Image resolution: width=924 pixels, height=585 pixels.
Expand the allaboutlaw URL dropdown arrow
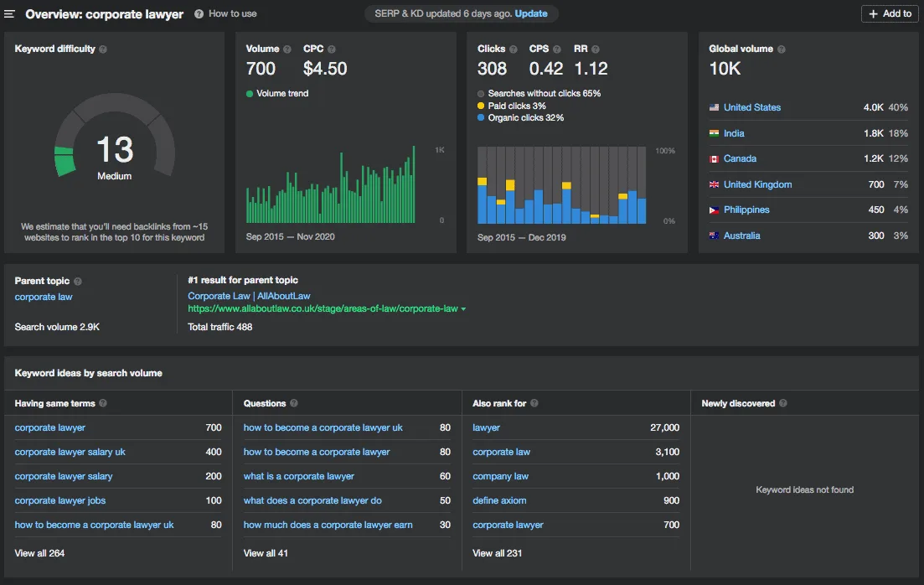(463, 309)
